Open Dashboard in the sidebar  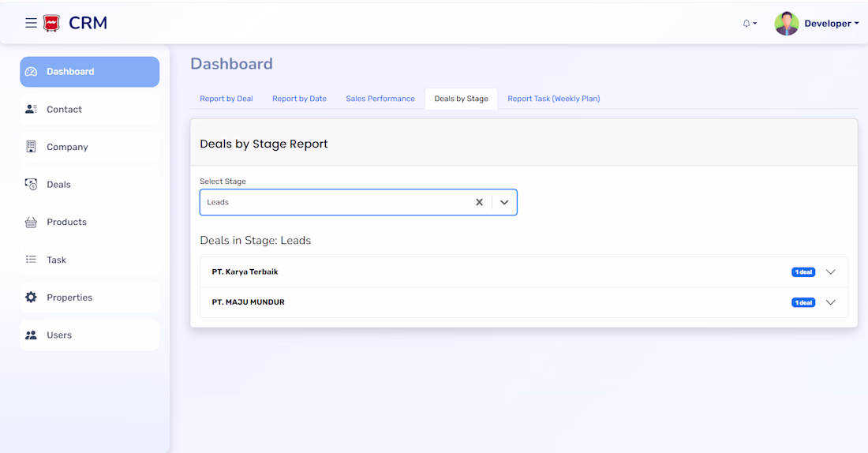click(x=90, y=72)
